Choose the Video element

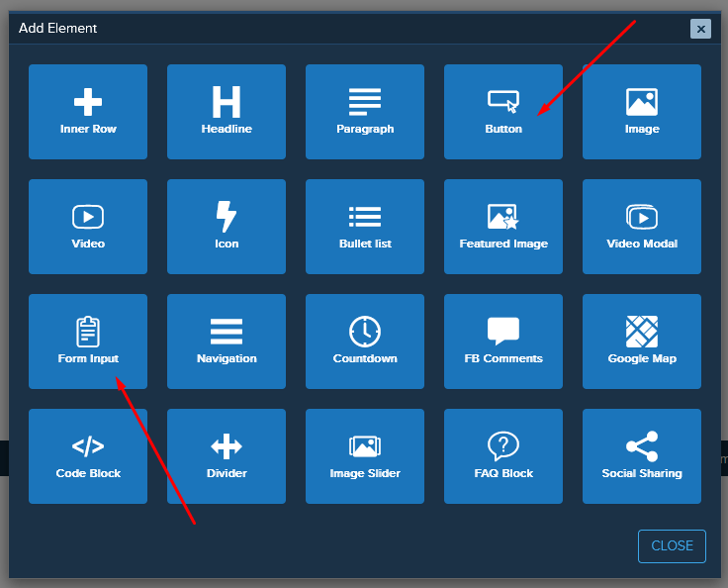pyautogui.click(x=88, y=227)
